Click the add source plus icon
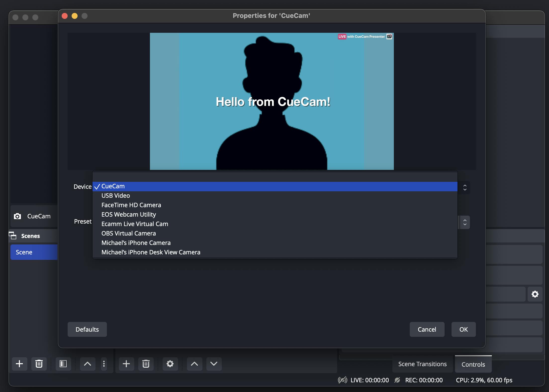 126,363
